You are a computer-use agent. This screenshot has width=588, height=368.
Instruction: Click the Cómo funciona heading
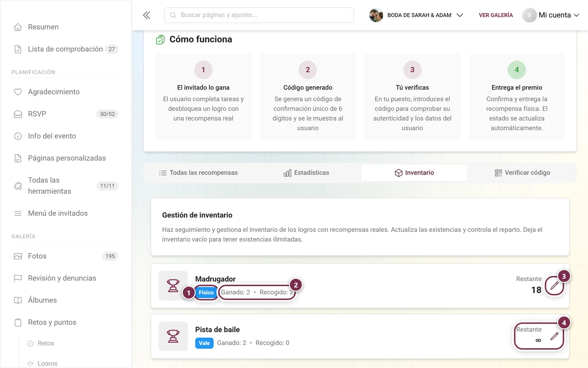[x=200, y=39]
